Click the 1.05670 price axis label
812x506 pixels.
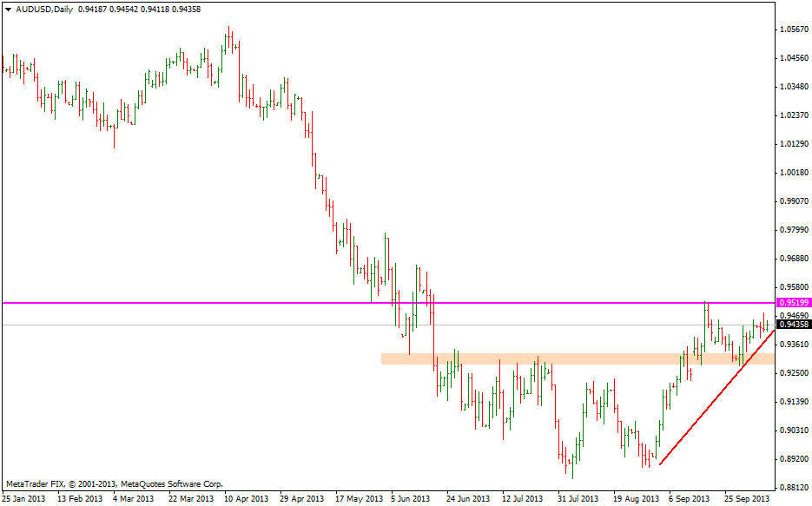[794, 30]
